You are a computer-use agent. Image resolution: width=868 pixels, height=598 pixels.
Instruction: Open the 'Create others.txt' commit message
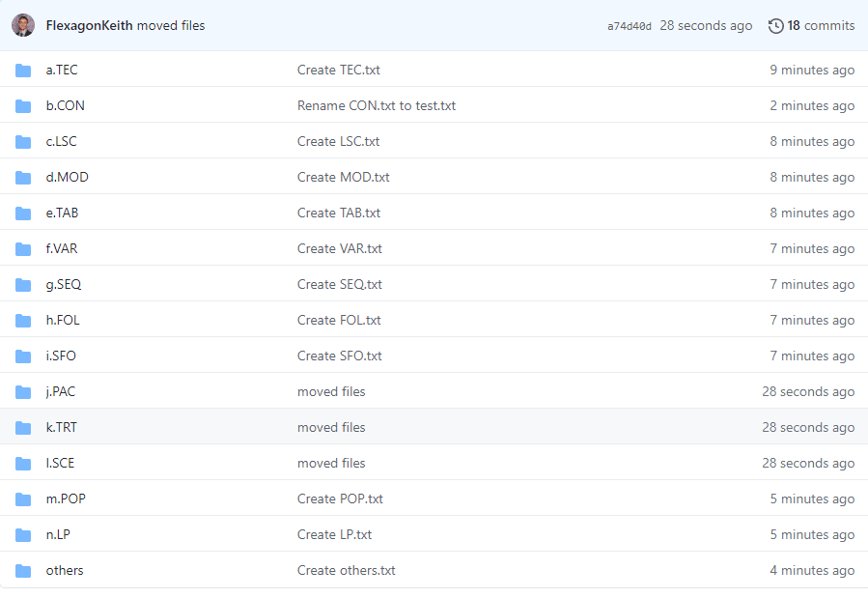346,570
